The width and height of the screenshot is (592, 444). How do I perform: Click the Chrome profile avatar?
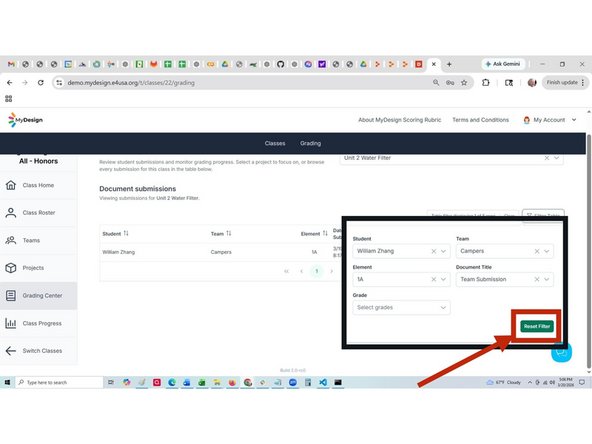tap(532, 83)
